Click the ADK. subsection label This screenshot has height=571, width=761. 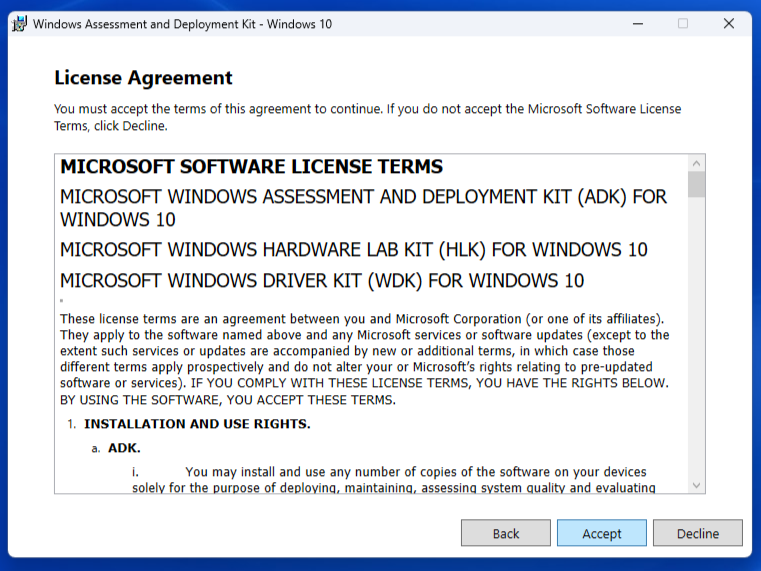[x=124, y=448]
